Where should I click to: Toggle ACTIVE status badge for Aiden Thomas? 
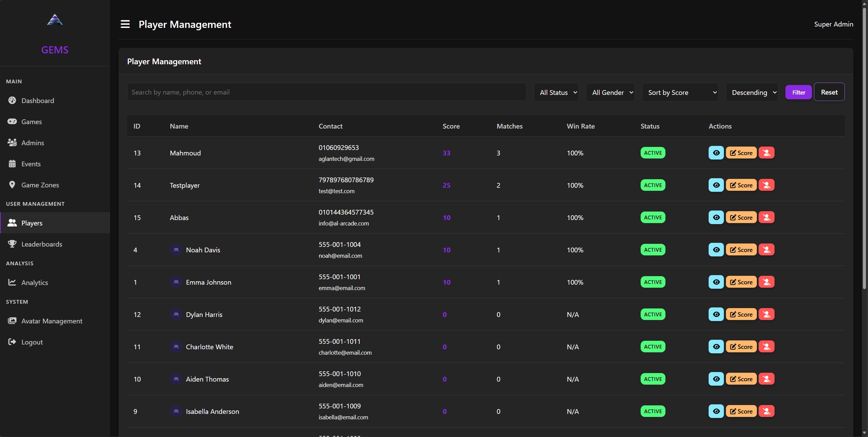[653, 379]
